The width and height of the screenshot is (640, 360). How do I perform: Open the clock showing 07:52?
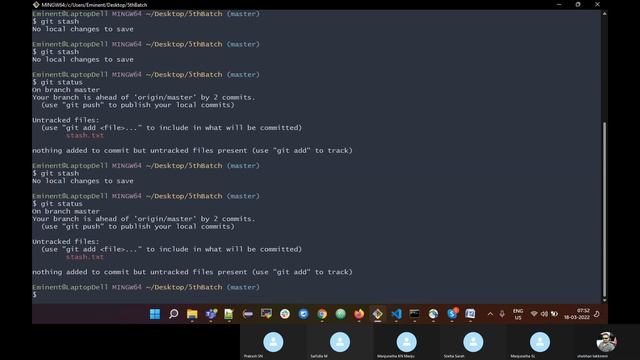click(x=577, y=314)
